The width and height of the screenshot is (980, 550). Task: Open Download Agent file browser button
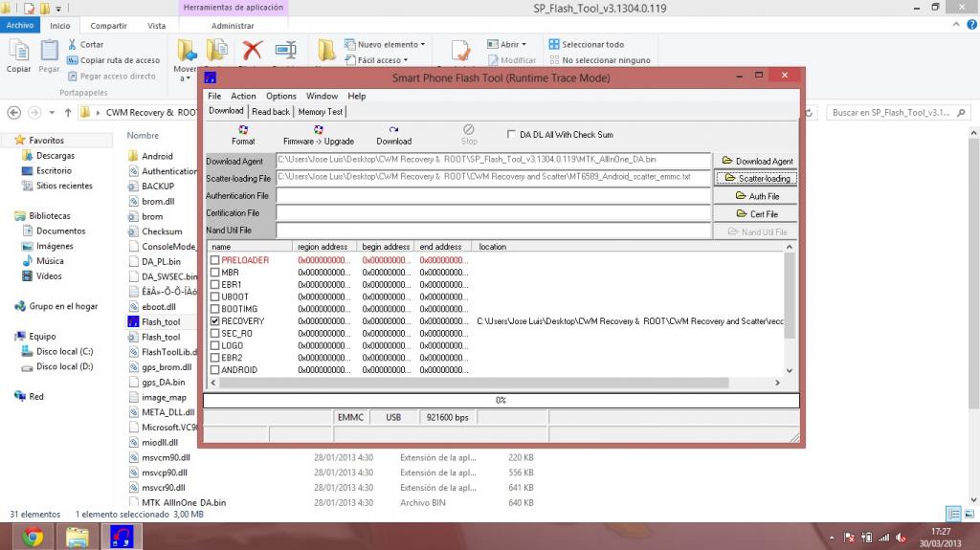coord(757,161)
